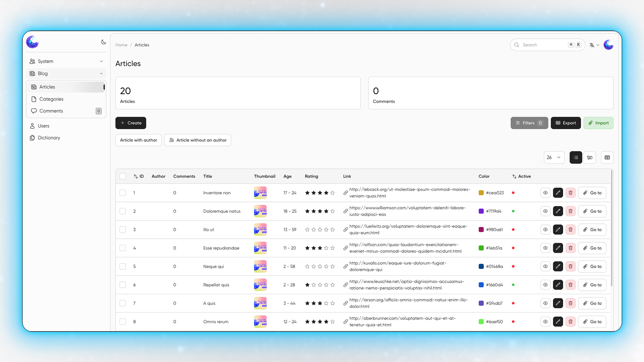View article Illo ut with eye icon
The height and width of the screenshot is (362, 644).
(x=545, y=230)
